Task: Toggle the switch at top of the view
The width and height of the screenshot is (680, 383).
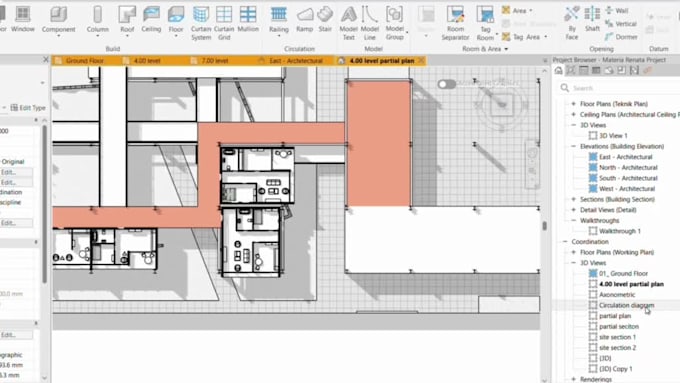Action: [446, 84]
